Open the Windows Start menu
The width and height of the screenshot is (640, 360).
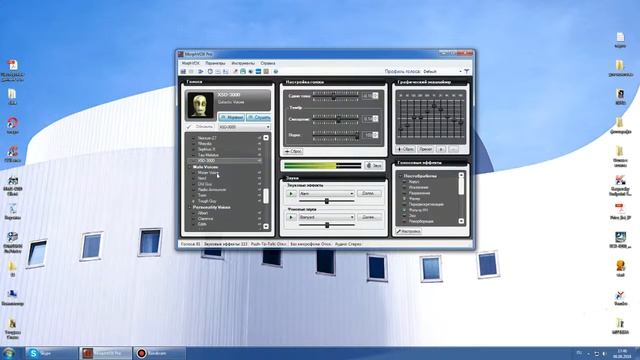(x=9, y=353)
